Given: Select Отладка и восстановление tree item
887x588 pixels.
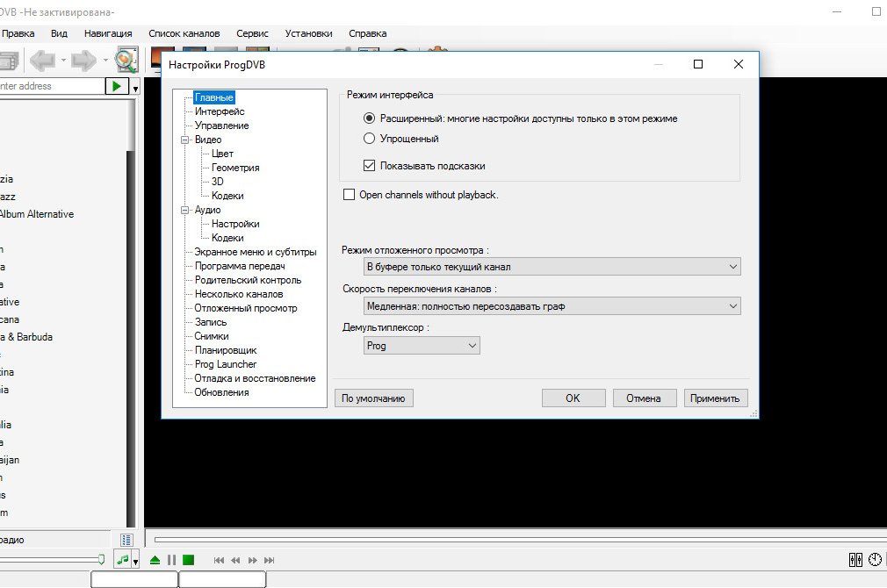Looking at the screenshot, I should click(x=256, y=378).
